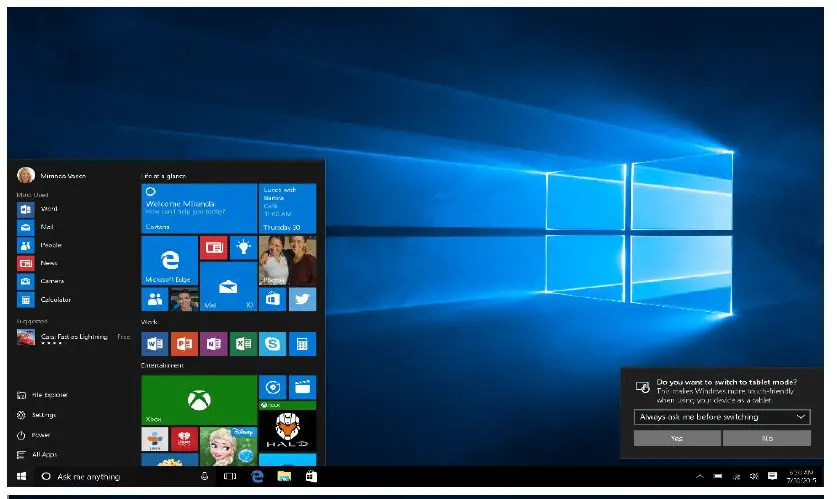Open the Always ask me before switching dropdown

coord(722,417)
